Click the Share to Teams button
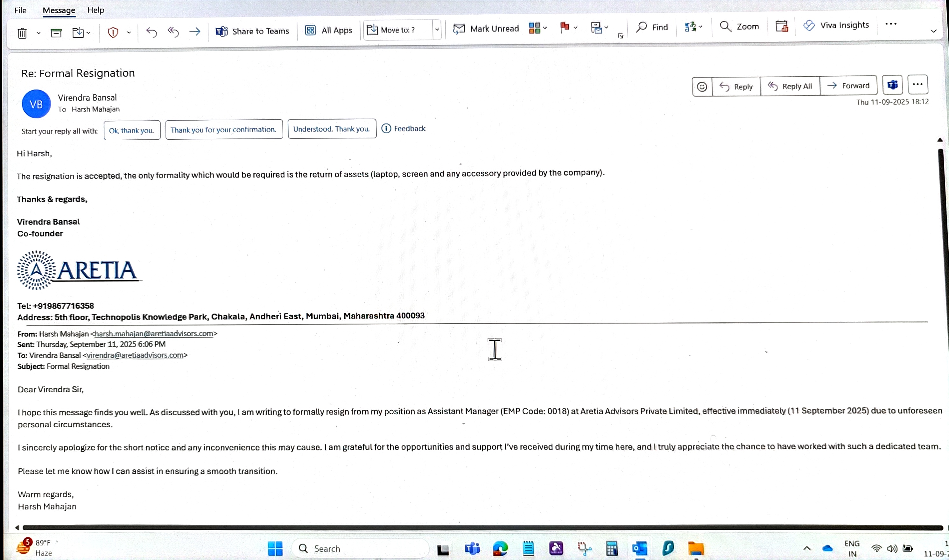The image size is (949, 560). pyautogui.click(x=252, y=31)
